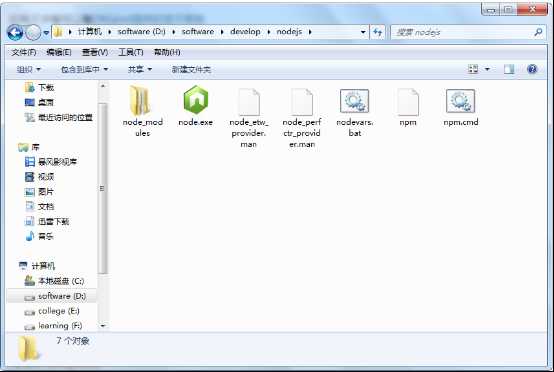Click nodejs in the address breadcrumb
554x372 pixels.
click(289, 32)
